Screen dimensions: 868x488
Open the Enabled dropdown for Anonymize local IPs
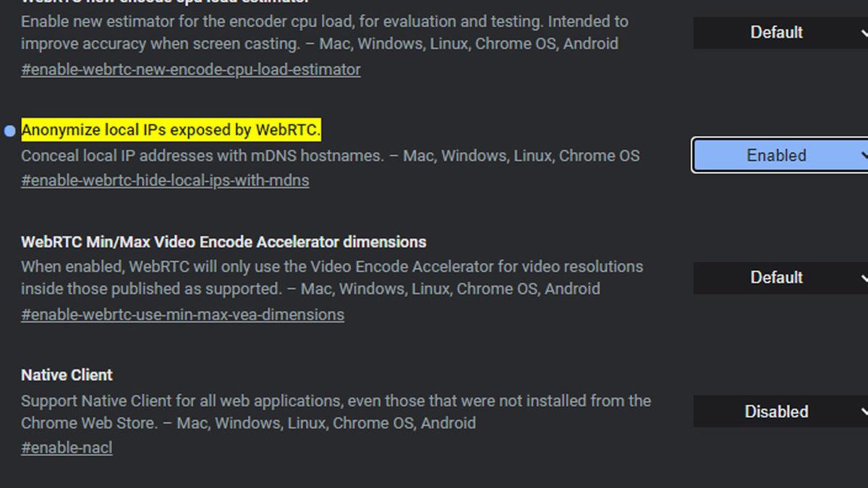click(x=776, y=155)
